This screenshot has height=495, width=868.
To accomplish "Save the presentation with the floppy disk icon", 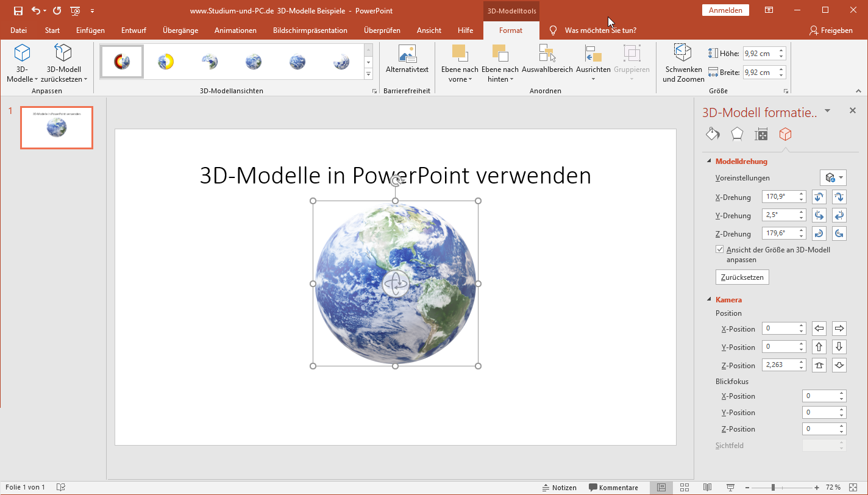I will (18, 10).
